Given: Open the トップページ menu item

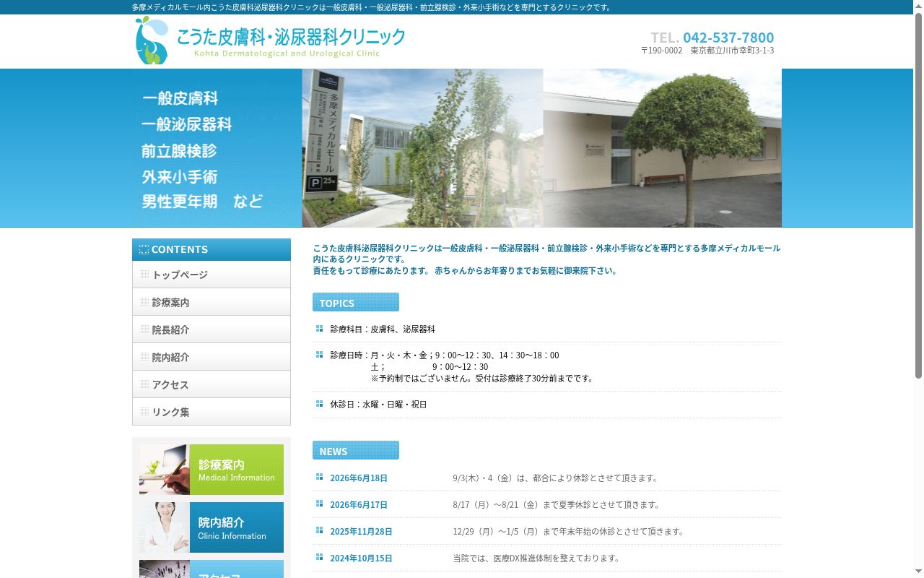Looking at the screenshot, I should 212,275.
